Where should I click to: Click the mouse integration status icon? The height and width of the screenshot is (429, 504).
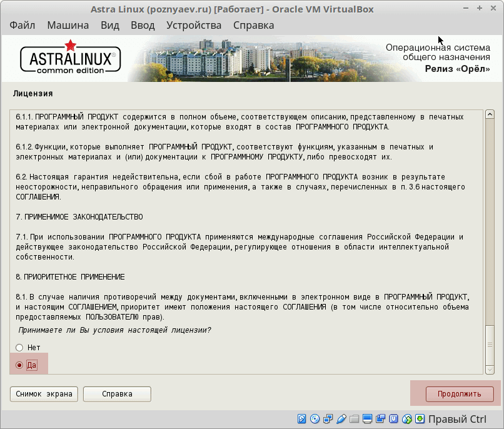coord(407,419)
